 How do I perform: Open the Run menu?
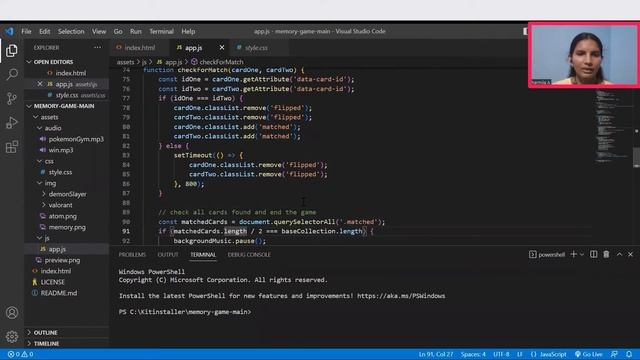click(136, 31)
